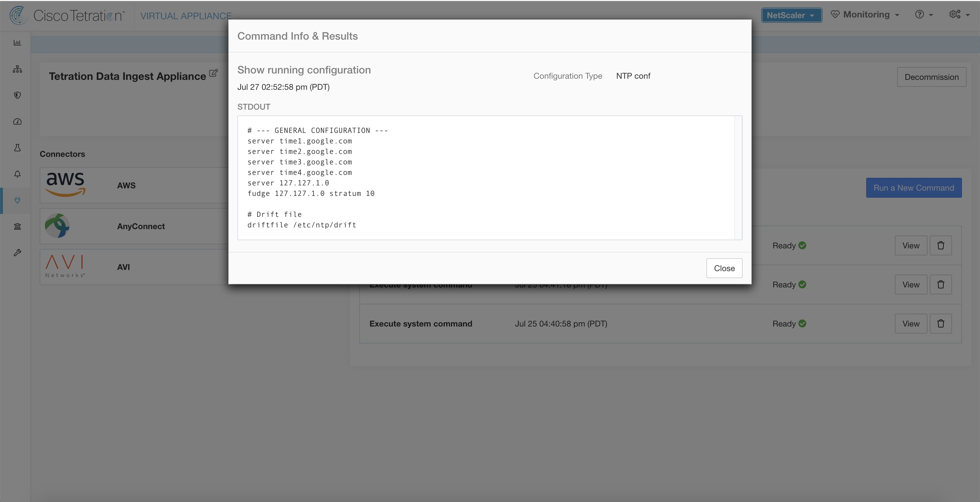This screenshot has width=980, height=502.
Task: Click the 'Show running configuration' heading
Action: point(304,70)
